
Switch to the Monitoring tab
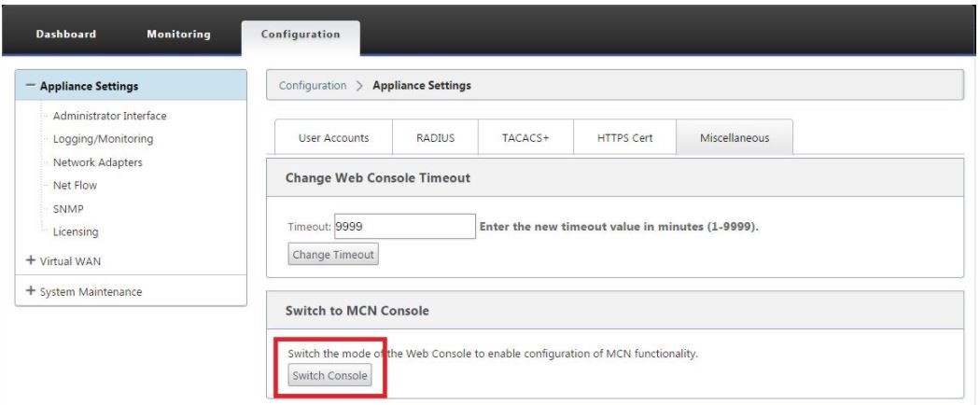click(179, 35)
